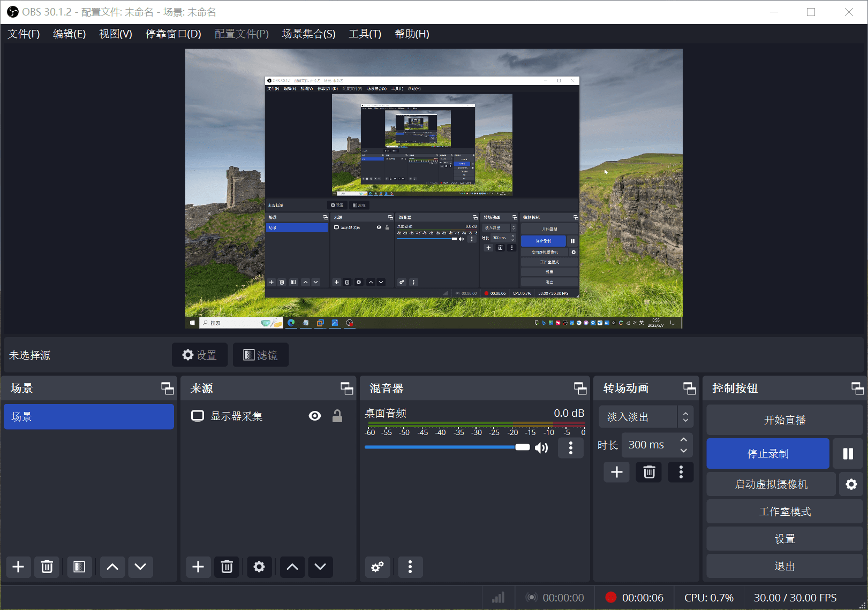868x610 pixels.
Task: Open the Scene Collection menu
Action: (x=309, y=34)
